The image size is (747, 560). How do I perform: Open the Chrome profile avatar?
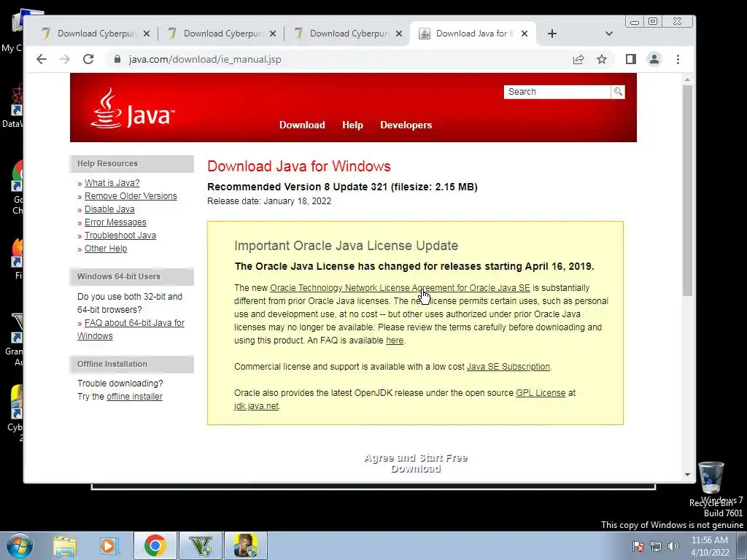(654, 60)
